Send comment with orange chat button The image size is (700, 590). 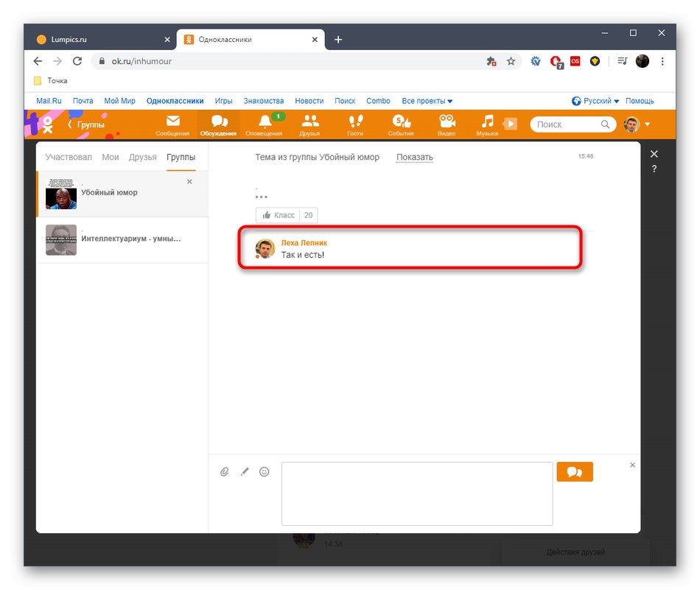(575, 471)
